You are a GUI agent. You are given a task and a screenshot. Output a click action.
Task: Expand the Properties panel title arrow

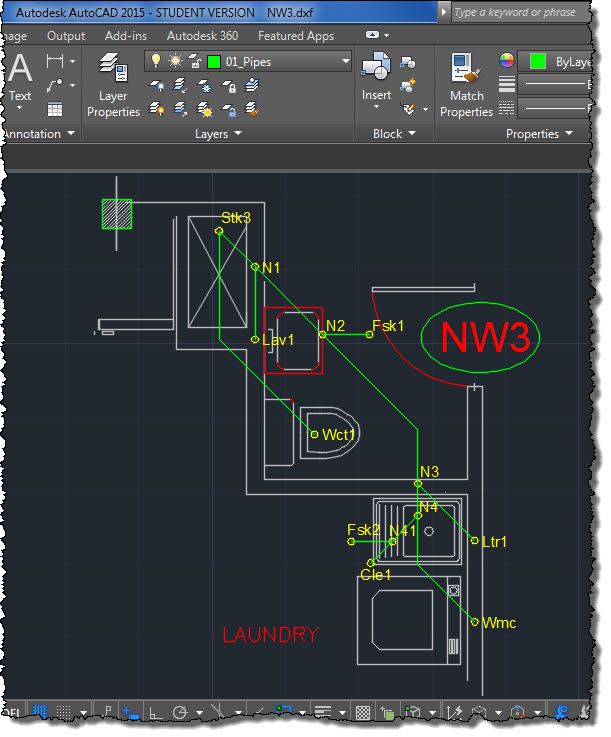pyautogui.click(x=569, y=133)
